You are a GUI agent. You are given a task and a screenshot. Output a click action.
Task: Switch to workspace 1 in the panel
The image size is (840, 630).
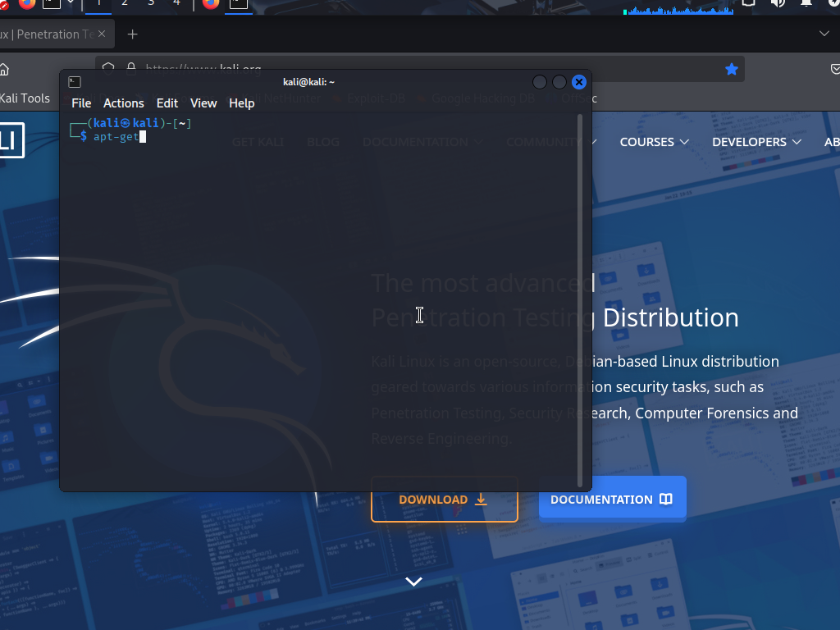point(98,3)
